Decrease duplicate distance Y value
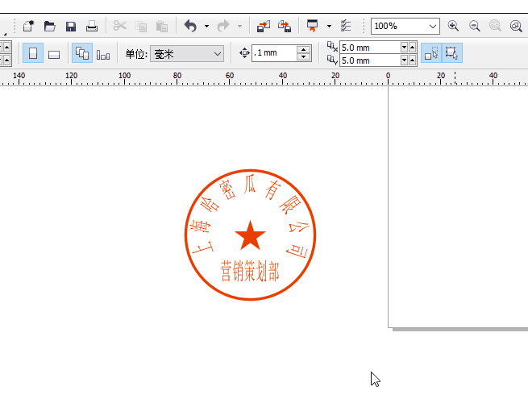The width and height of the screenshot is (528, 420). tap(405, 60)
